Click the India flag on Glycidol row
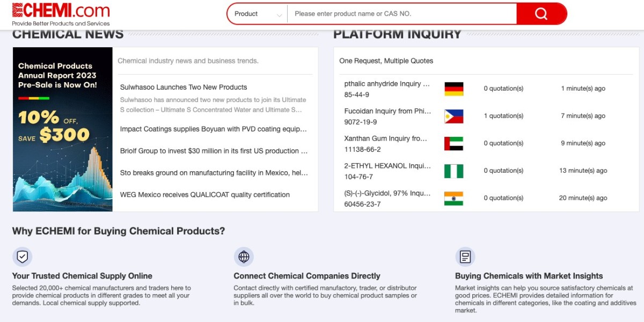Viewport: 644px width, 322px height. coord(453,199)
